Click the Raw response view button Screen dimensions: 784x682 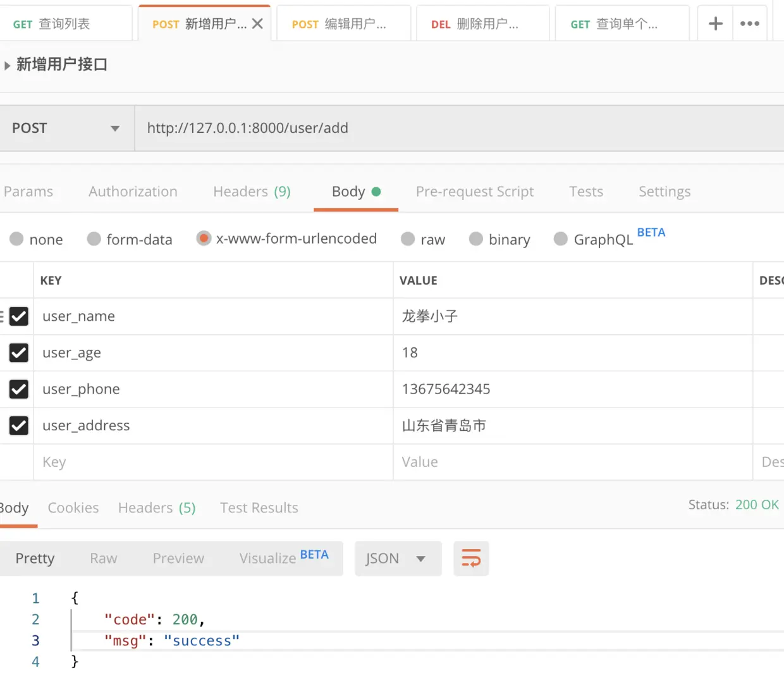point(103,559)
